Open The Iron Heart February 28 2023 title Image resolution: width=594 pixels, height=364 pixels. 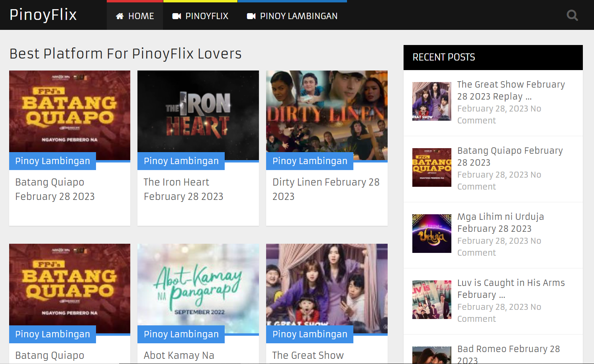click(x=183, y=189)
